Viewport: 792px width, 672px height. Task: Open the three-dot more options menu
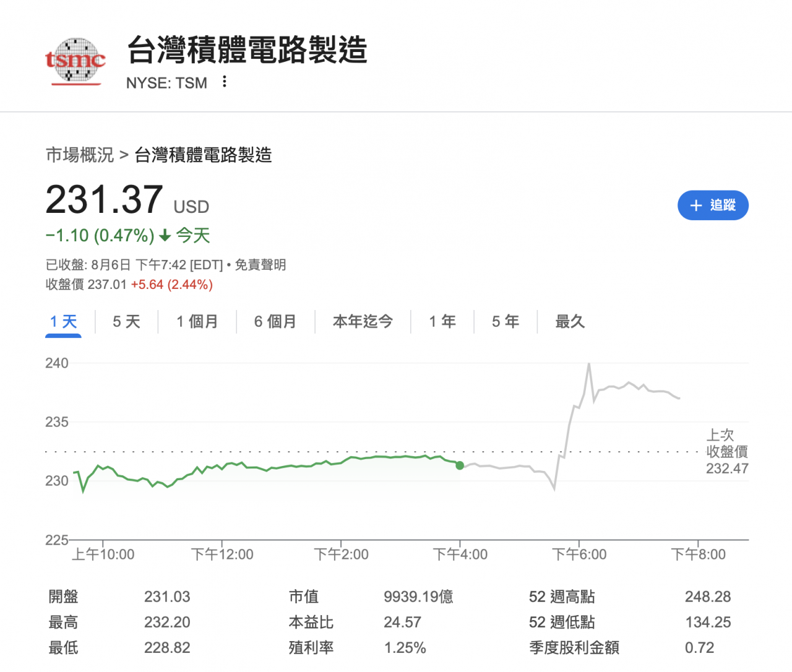tap(225, 82)
